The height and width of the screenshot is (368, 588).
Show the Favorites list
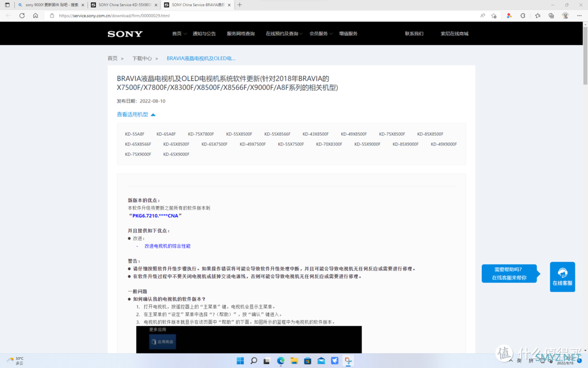pos(538,16)
